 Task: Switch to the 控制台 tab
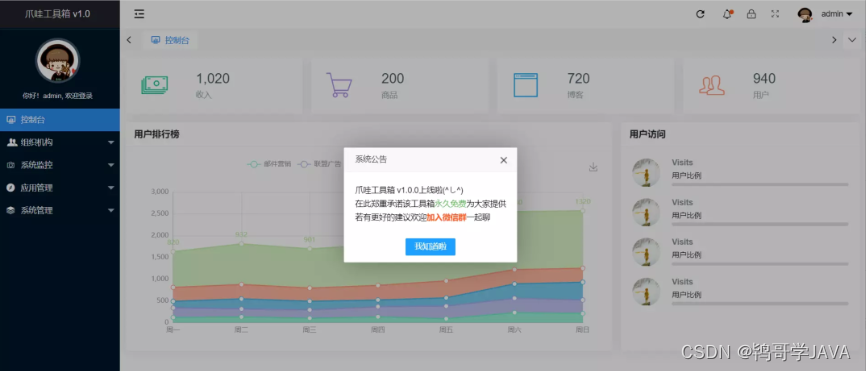[170, 40]
